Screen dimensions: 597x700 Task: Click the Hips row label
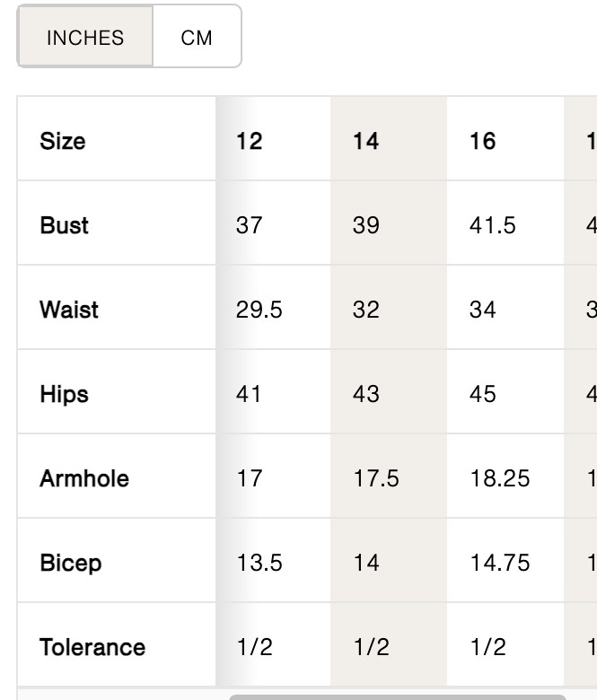[x=65, y=394]
